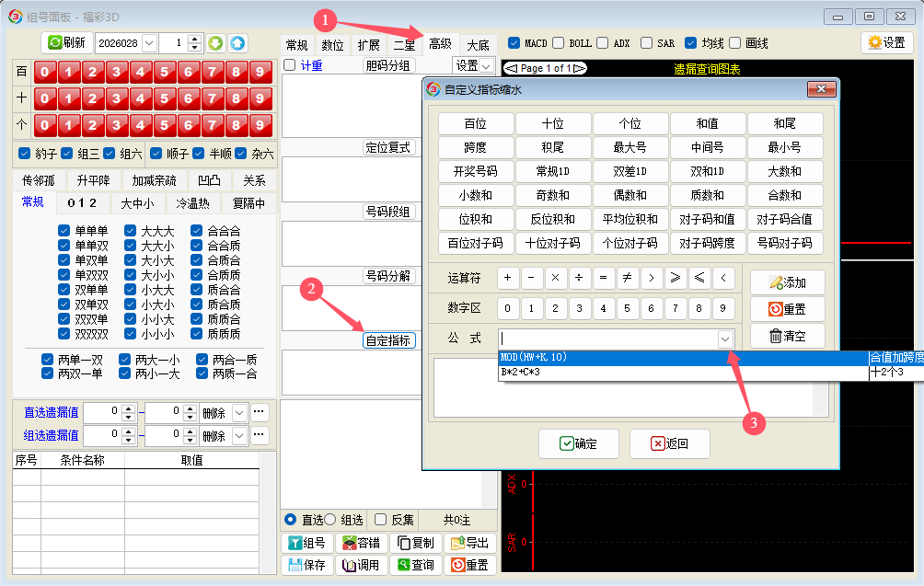The image size is (924, 586).
Task: Confirm the dialog with 确定
Action: tap(578, 443)
